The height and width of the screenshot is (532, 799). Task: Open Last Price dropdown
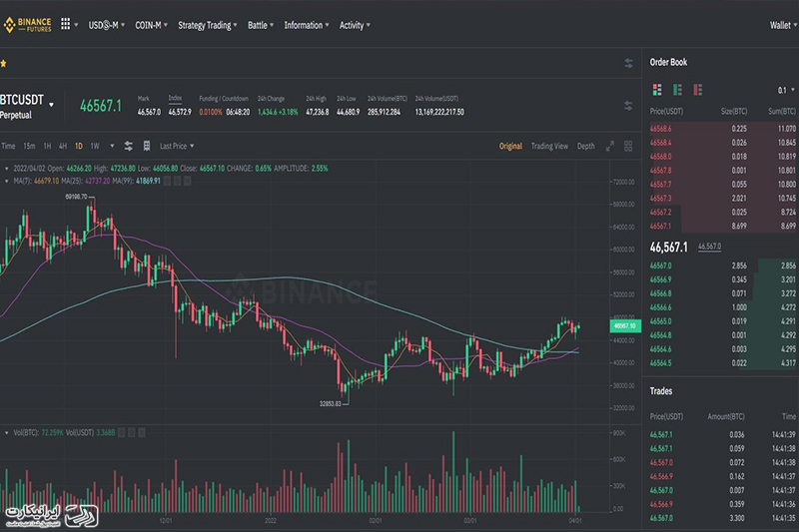(x=177, y=146)
